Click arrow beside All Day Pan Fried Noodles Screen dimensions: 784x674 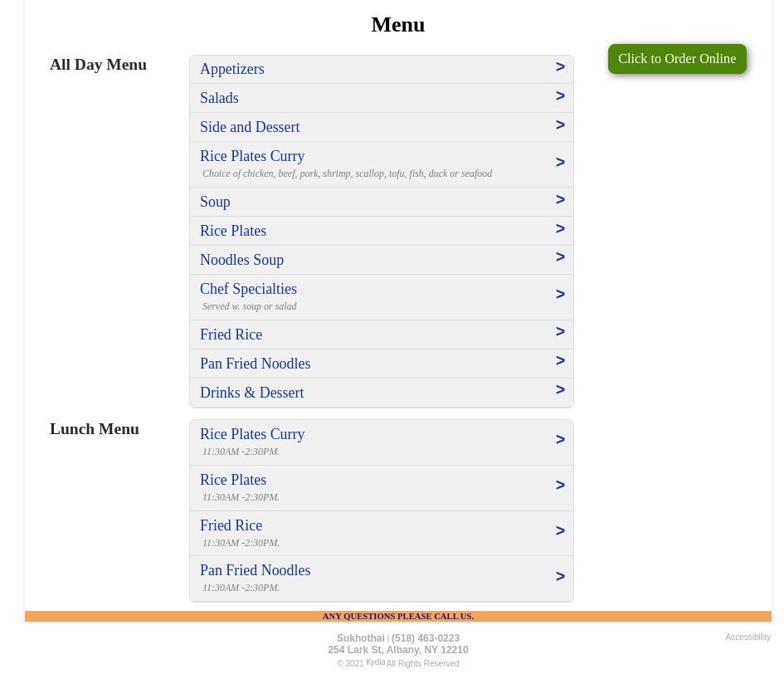click(x=560, y=361)
